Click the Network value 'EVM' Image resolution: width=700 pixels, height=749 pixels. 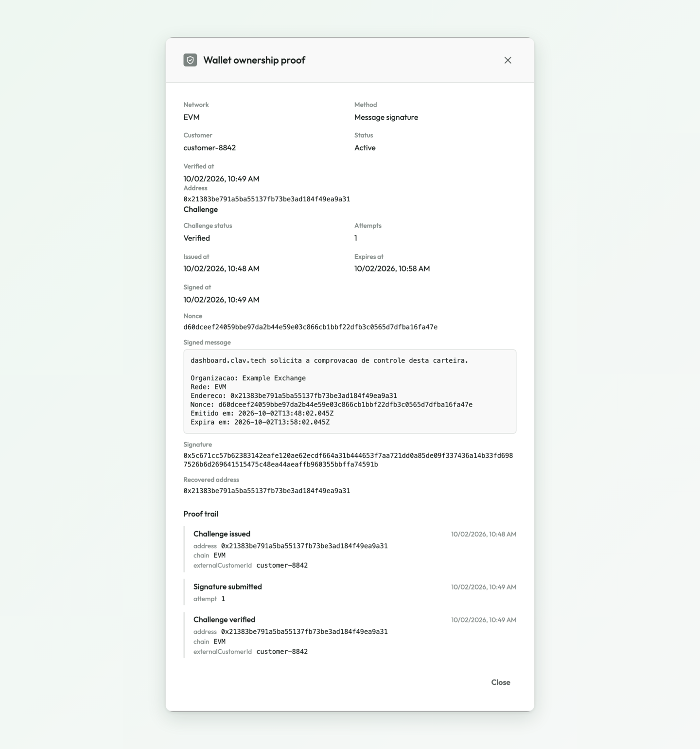point(192,117)
